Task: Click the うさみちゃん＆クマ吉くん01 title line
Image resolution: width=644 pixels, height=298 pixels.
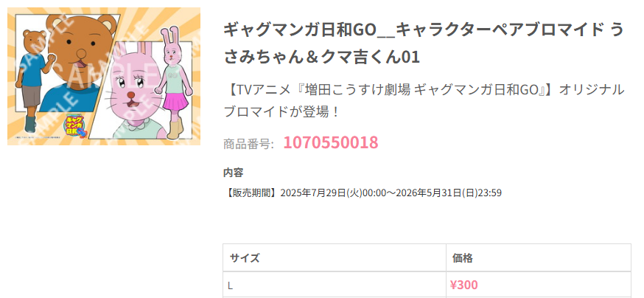Action: pos(321,57)
